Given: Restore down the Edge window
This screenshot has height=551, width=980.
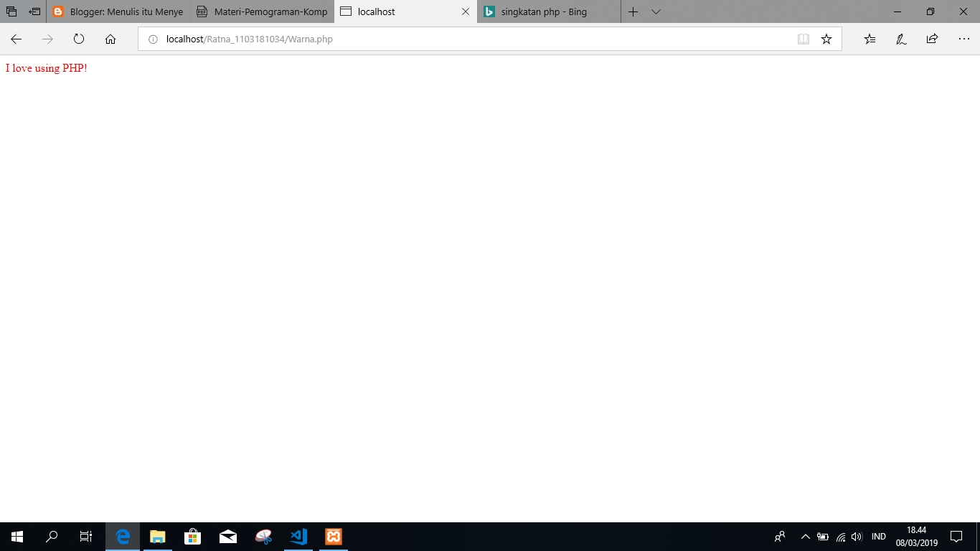Looking at the screenshot, I should tap(930, 11).
